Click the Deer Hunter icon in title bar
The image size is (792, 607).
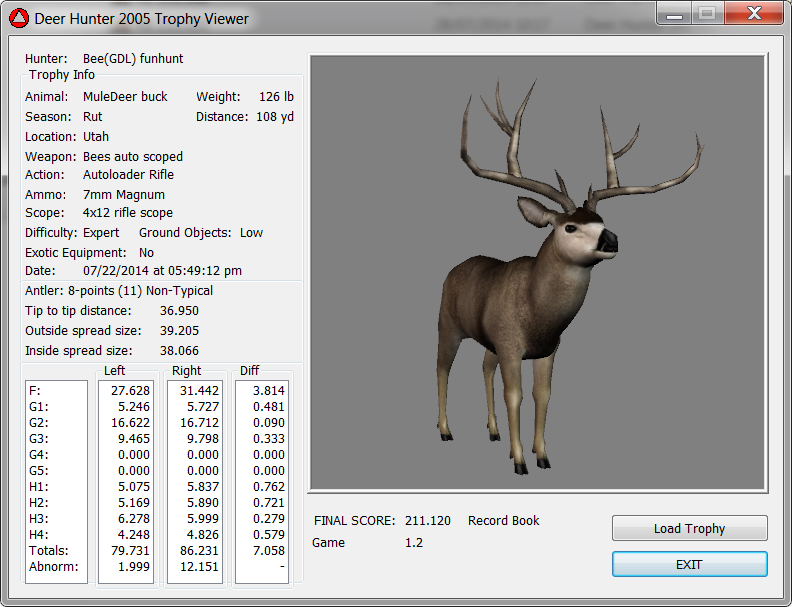point(19,18)
